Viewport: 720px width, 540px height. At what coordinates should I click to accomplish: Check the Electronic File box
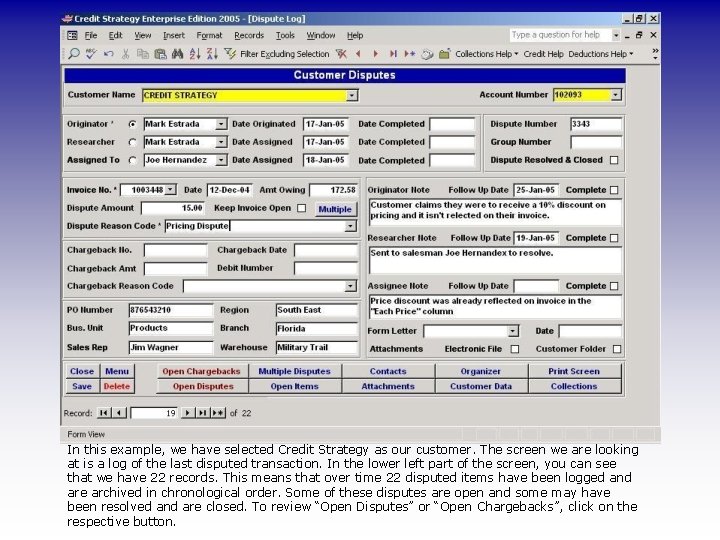point(515,349)
